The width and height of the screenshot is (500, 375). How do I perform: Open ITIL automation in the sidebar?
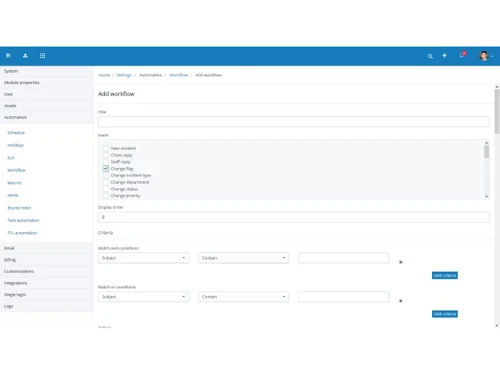pos(22,233)
